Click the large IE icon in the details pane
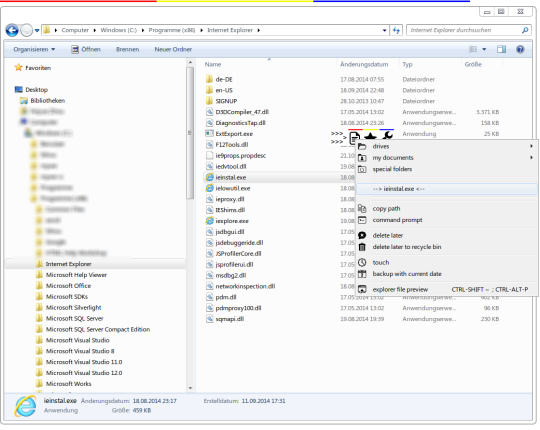This screenshot has width=540, height=430. 25,406
